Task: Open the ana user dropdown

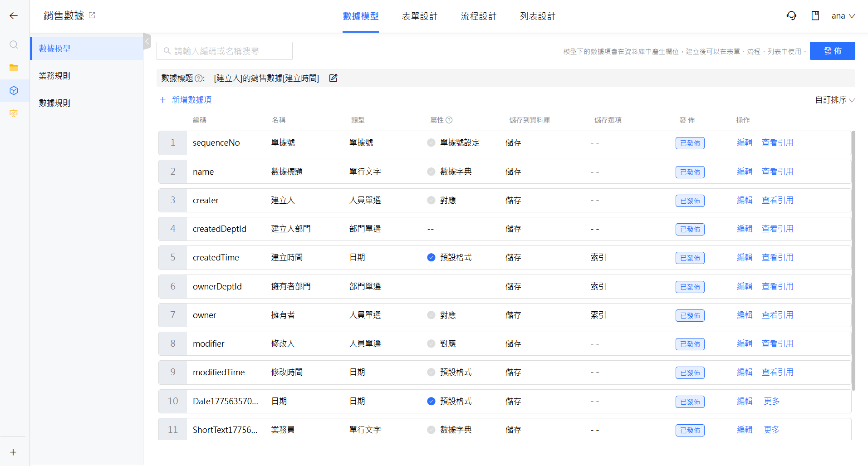Action: point(843,16)
